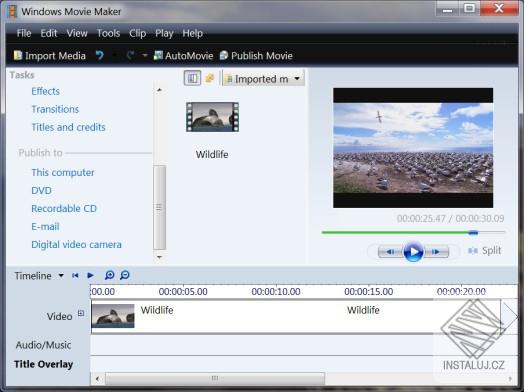Open the Edit menu
Image resolution: width=524 pixels, height=392 pixels.
pyautogui.click(x=49, y=33)
